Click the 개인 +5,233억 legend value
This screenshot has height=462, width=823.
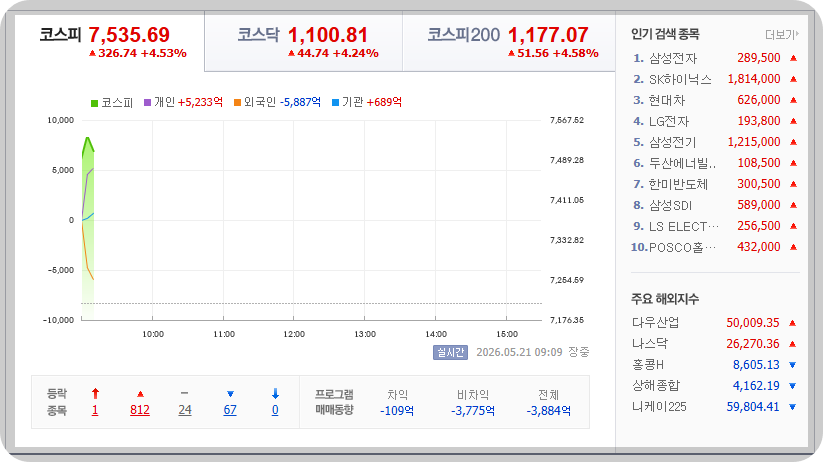200,102
